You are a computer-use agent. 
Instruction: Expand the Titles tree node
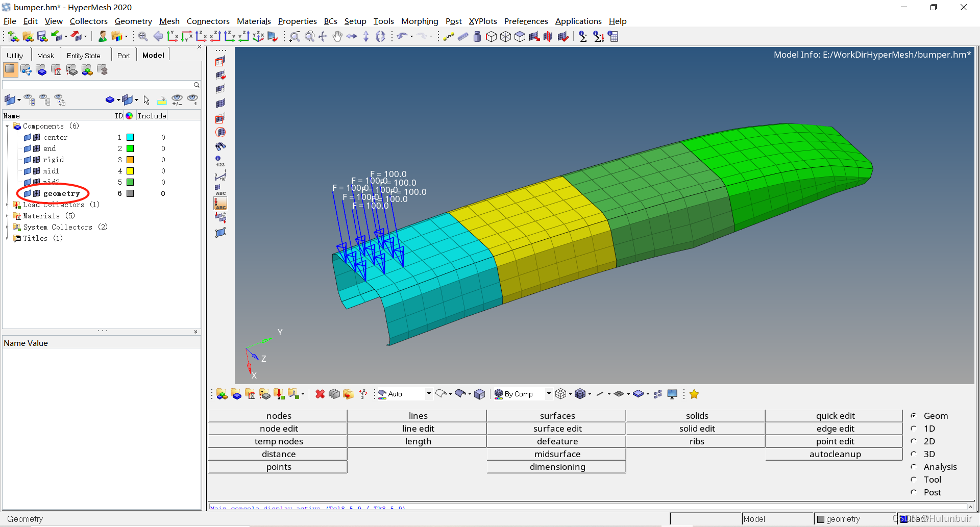(7, 238)
